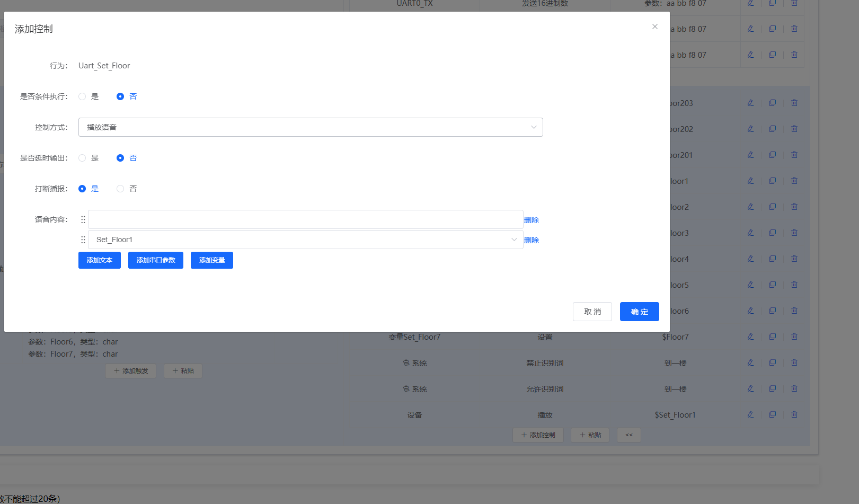Select 否 for 打断播报
Viewport: 859px width, 504px height.
120,189
